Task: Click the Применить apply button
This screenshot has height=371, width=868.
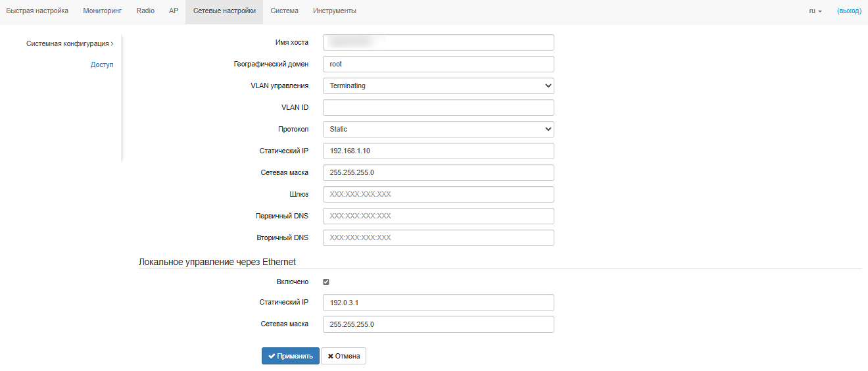Action: coord(290,356)
